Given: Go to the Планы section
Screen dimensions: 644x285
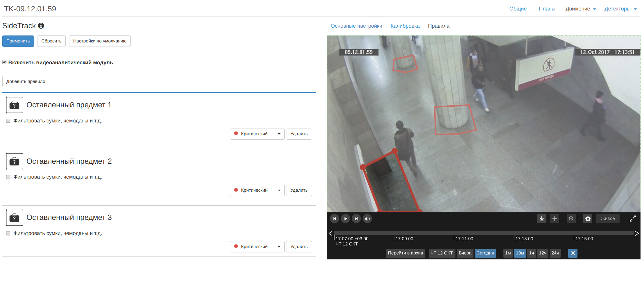Looking at the screenshot, I should tap(547, 9).
